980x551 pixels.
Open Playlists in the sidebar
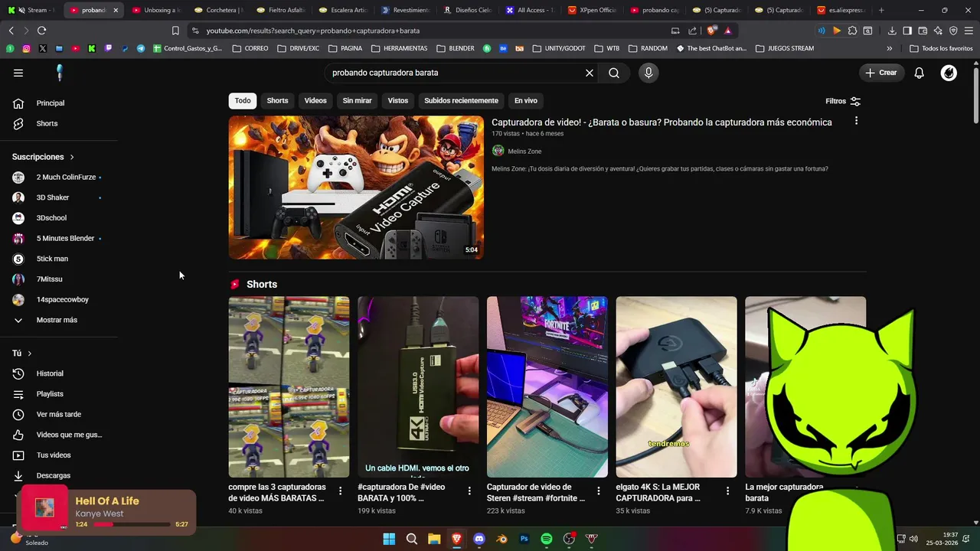click(x=51, y=394)
